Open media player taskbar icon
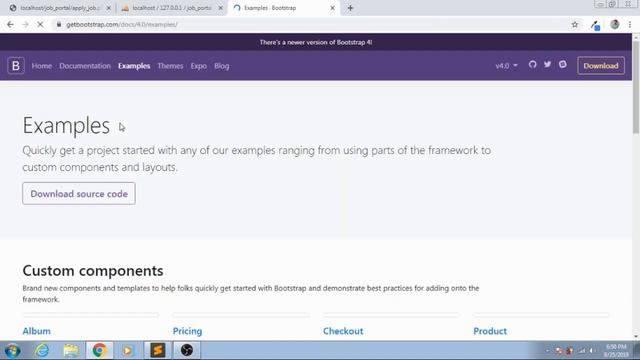The width and height of the screenshot is (640, 360). 127,351
